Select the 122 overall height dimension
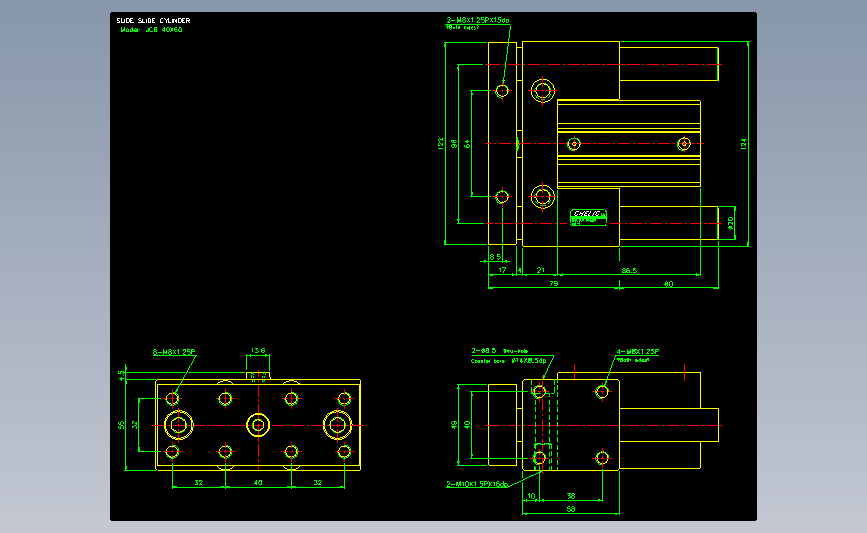 440,143
